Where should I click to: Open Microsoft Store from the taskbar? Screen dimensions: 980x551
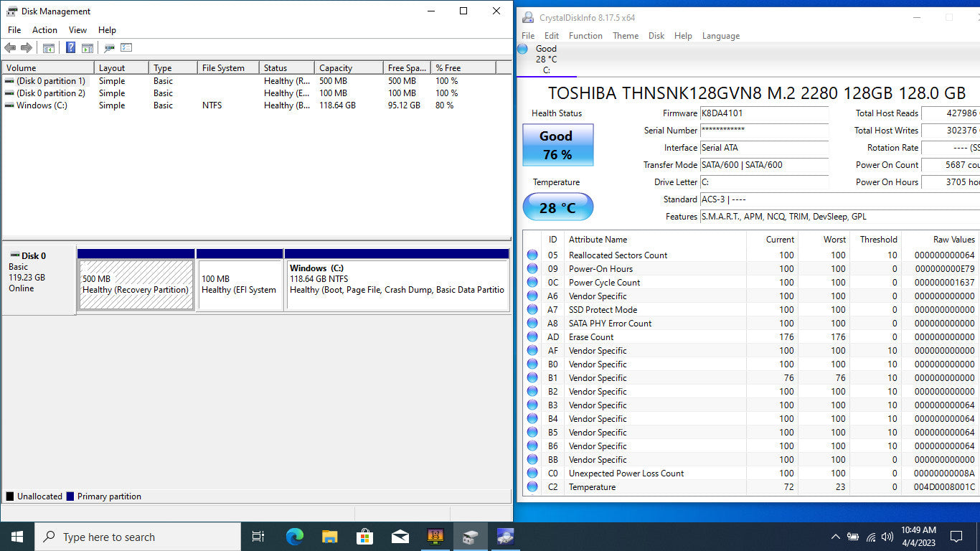[364, 537]
